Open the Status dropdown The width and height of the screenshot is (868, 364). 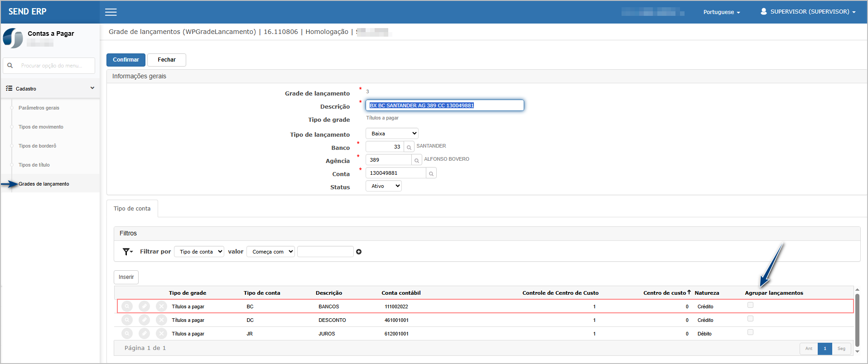tap(384, 186)
